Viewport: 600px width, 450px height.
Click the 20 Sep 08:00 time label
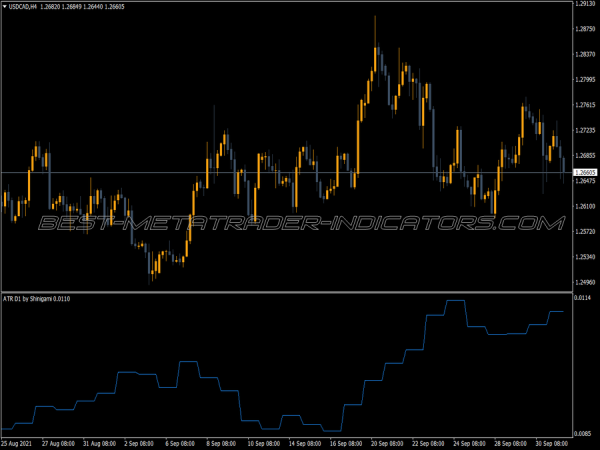coord(387,443)
